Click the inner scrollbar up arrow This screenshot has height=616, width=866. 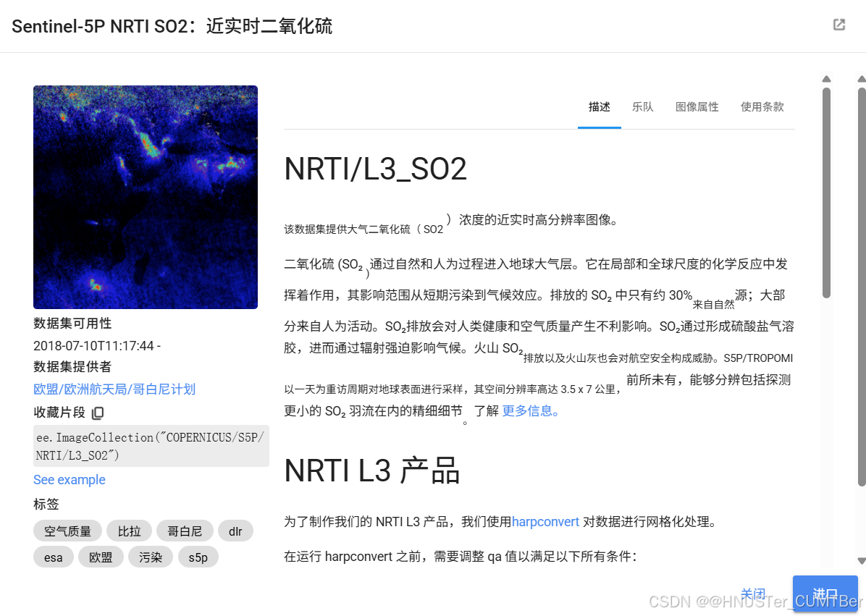(826, 79)
